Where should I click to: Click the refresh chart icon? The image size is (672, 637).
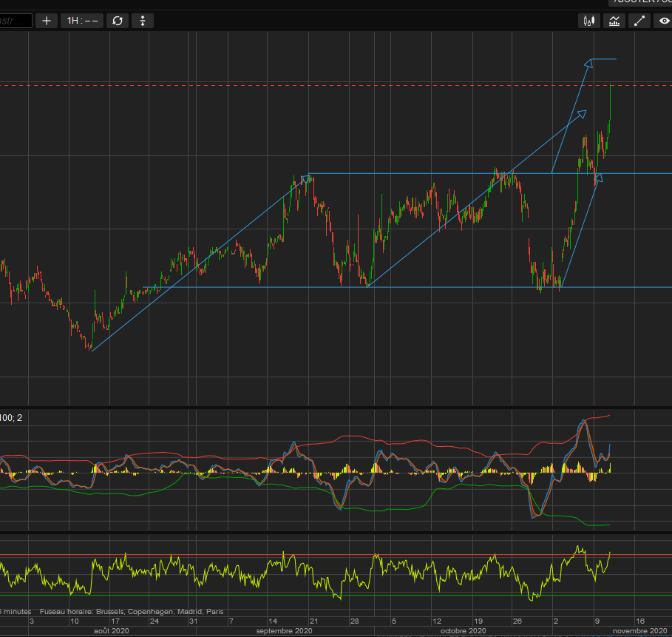coord(117,21)
